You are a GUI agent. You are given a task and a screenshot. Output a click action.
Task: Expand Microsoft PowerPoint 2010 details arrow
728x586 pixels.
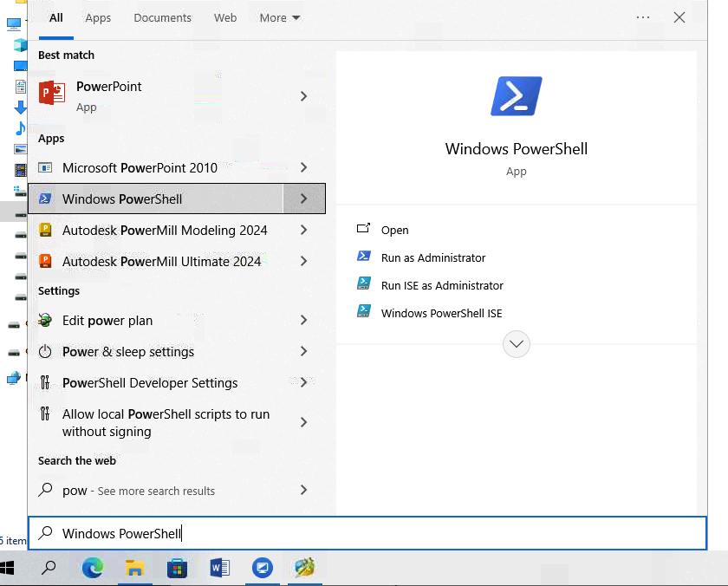tap(303, 167)
